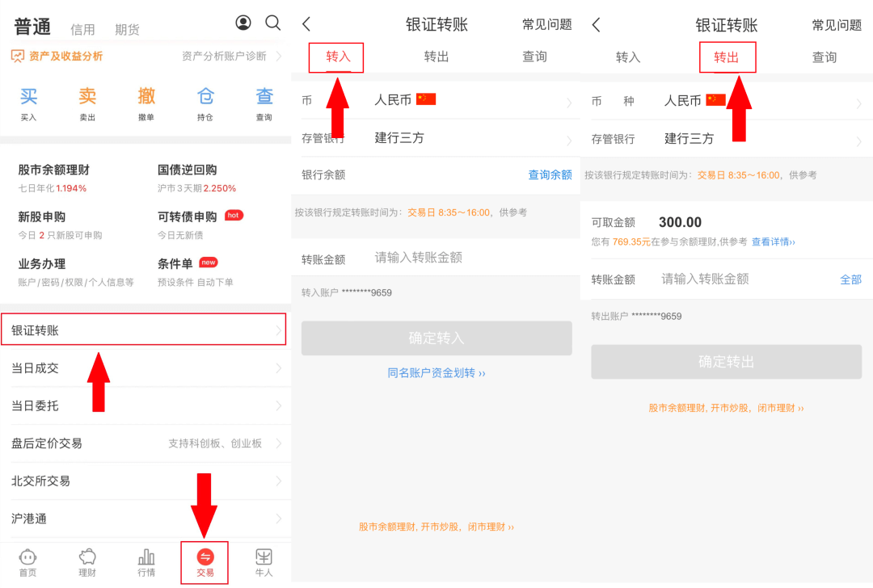Switch to 查询 tab on transfer-in page
Viewport: 873px width, 588px height.
pyautogui.click(x=534, y=57)
